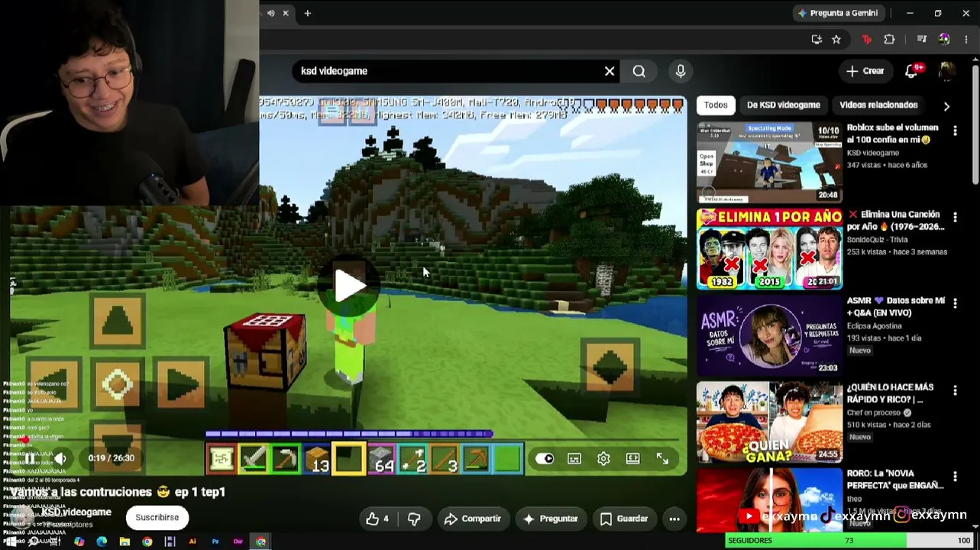Image resolution: width=980 pixels, height=550 pixels.
Task: Toggle subtitles in the video player
Action: point(574,458)
